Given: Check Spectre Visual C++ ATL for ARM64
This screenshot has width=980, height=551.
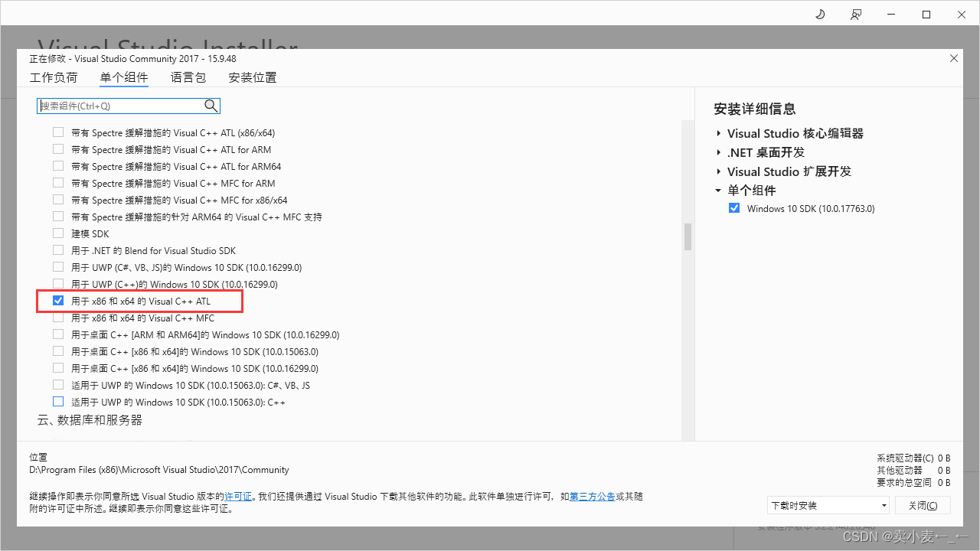Looking at the screenshot, I should (58, 166).
